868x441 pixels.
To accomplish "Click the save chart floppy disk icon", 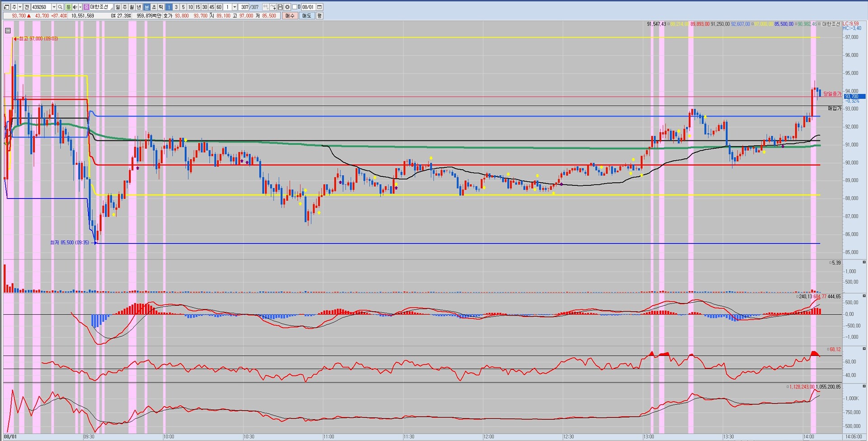I will click(280, 7).
